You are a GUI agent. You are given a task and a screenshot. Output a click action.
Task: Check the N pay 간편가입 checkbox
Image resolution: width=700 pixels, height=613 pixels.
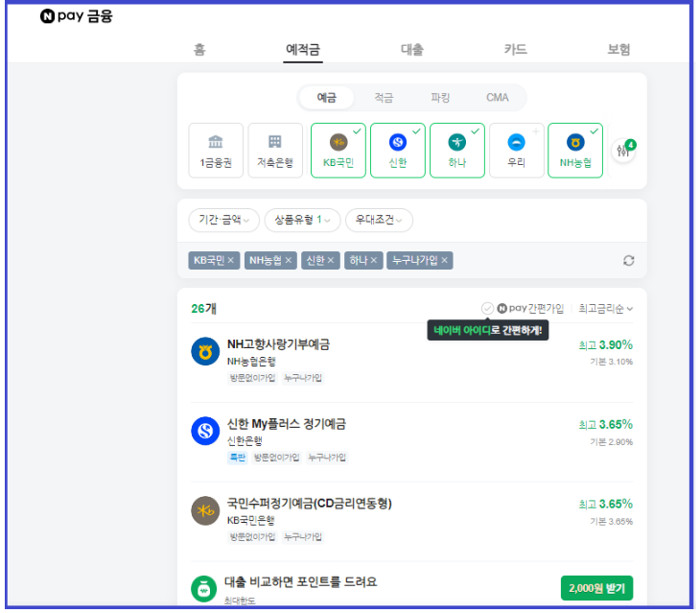click(487, 308)
